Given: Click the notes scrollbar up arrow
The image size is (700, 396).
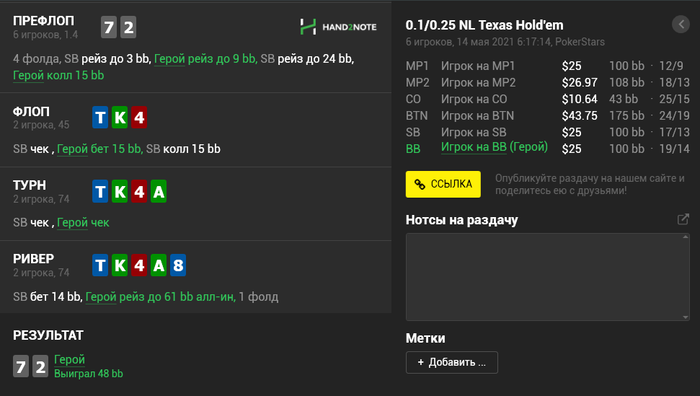Looking at the screenshot, I should click(686, 237).
